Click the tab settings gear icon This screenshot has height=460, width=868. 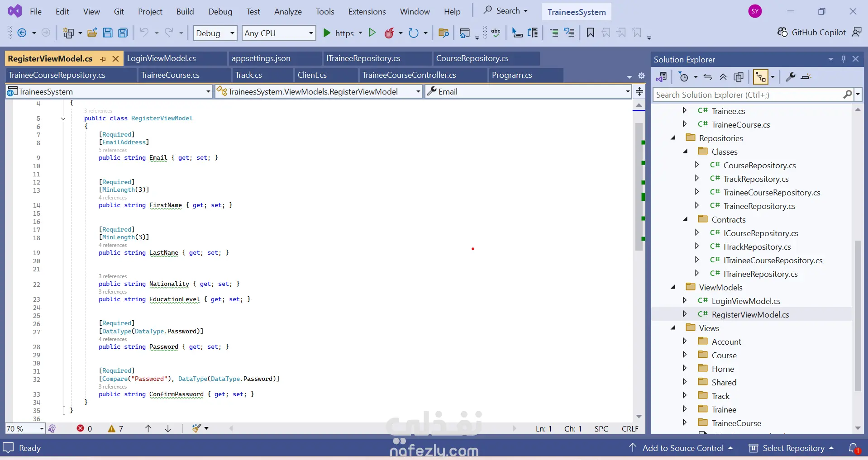[641, 76]
